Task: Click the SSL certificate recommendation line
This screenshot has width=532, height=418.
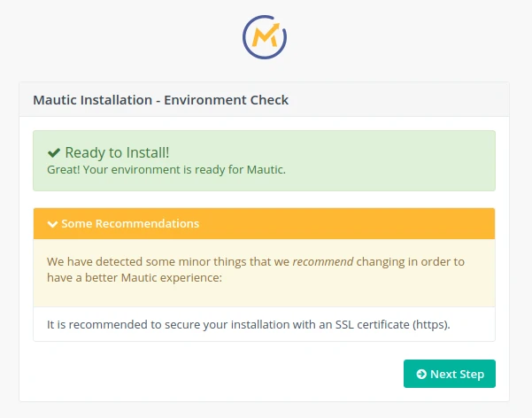Action: tap(249, 325)
